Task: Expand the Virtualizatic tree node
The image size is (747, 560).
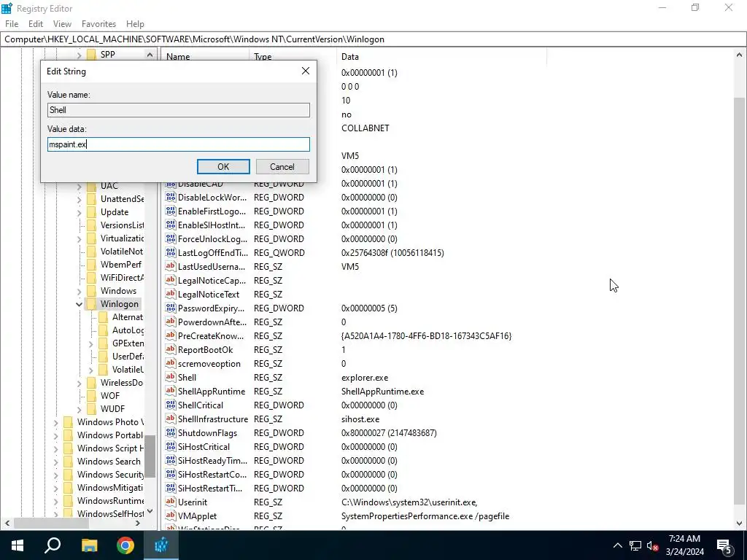Action: pos(79,238)
